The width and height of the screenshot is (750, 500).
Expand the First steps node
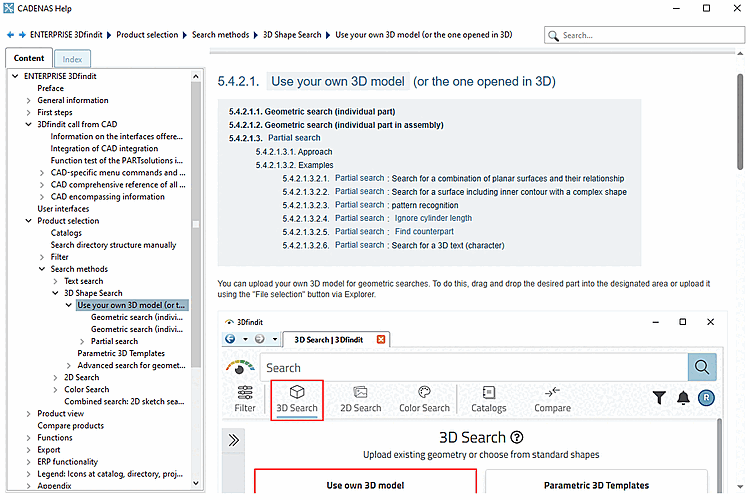(x=29, y=112)
